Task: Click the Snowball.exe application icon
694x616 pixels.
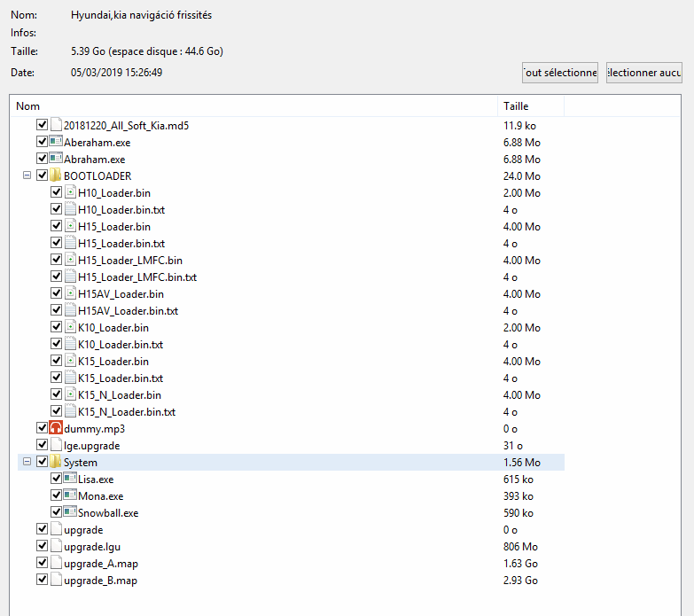Action: [70, 513]
